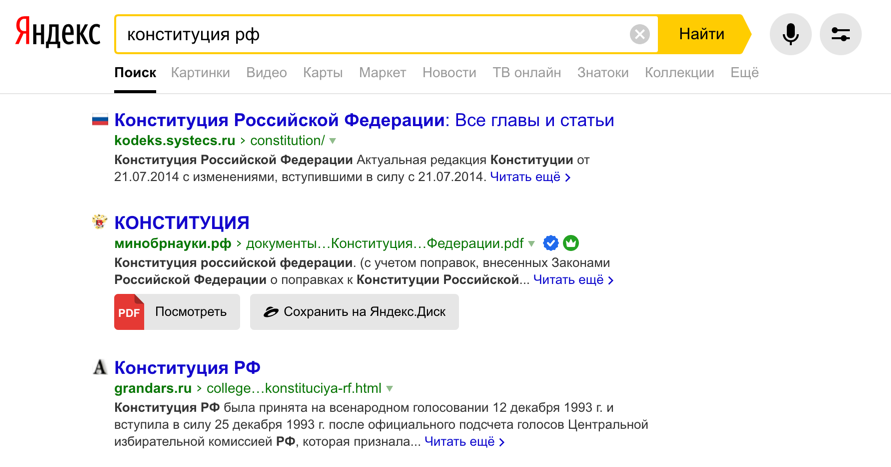The height and width of the screenshot is (467, 891).
Task: Click the red PDF icon
Action: click(x=129, y=312)
